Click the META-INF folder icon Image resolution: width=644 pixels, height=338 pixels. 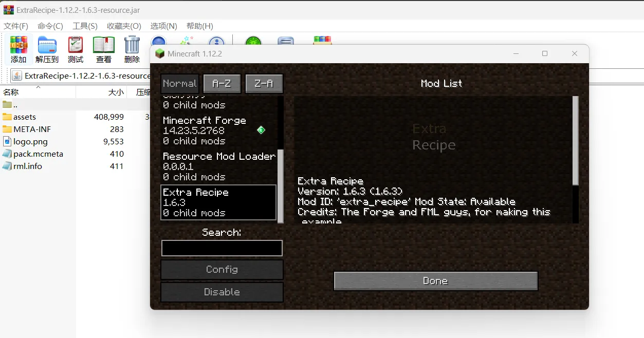pos(7,129)
